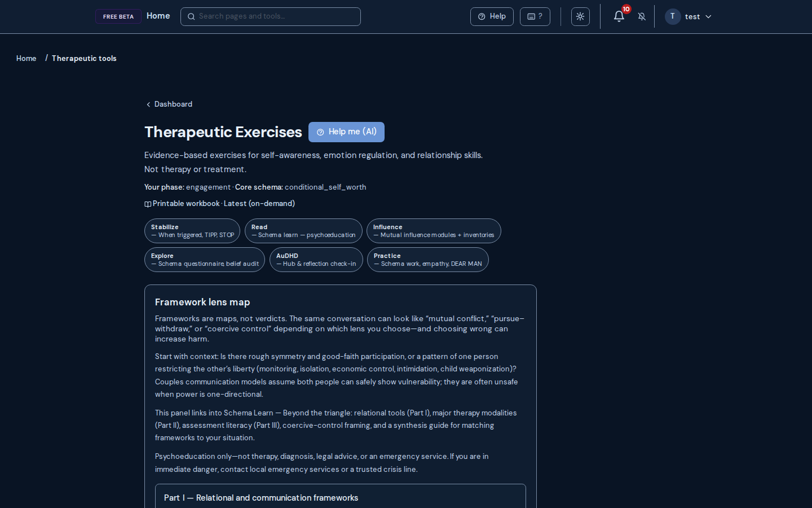812x508 pixels.
Task: Open notifications bell icon
Action: pos(619,16)
